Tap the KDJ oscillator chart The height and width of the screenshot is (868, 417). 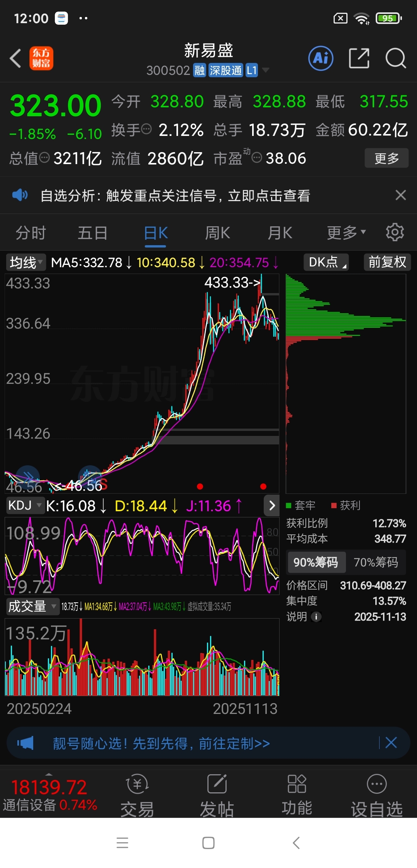142,555
